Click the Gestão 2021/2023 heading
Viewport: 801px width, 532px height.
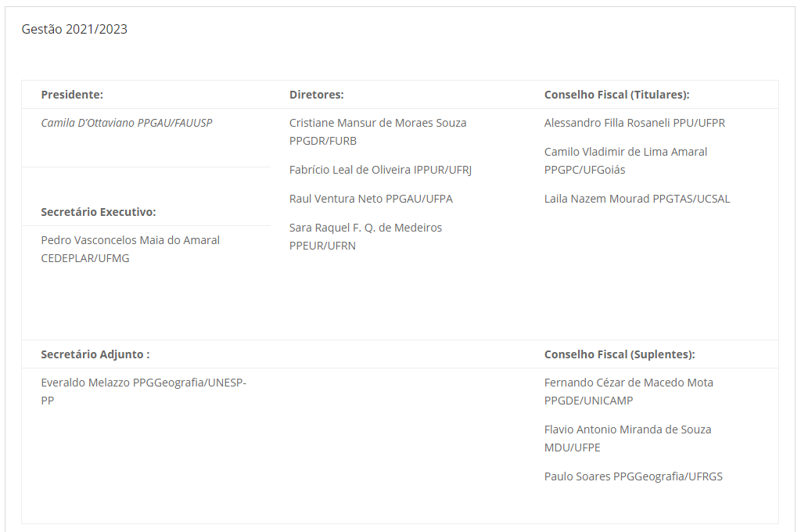[x=74, y=30]
